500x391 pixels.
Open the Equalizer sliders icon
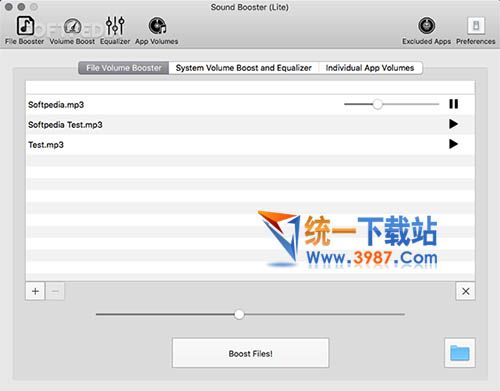(115, 26)
